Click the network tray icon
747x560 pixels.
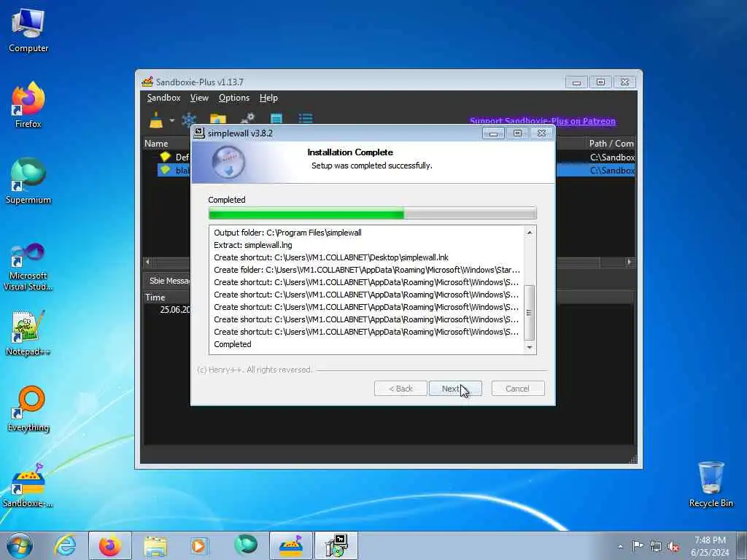pos(656,546)
